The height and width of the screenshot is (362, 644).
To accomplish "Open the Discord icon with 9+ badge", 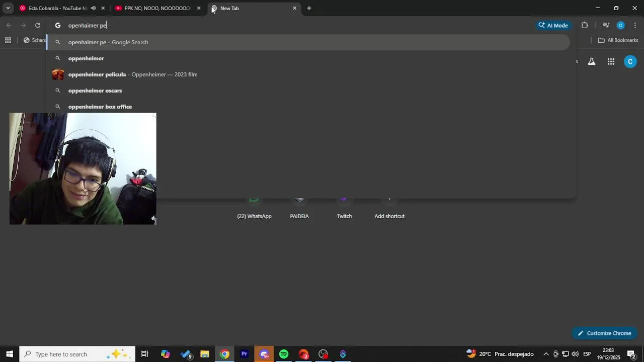I will coord(264,354).
